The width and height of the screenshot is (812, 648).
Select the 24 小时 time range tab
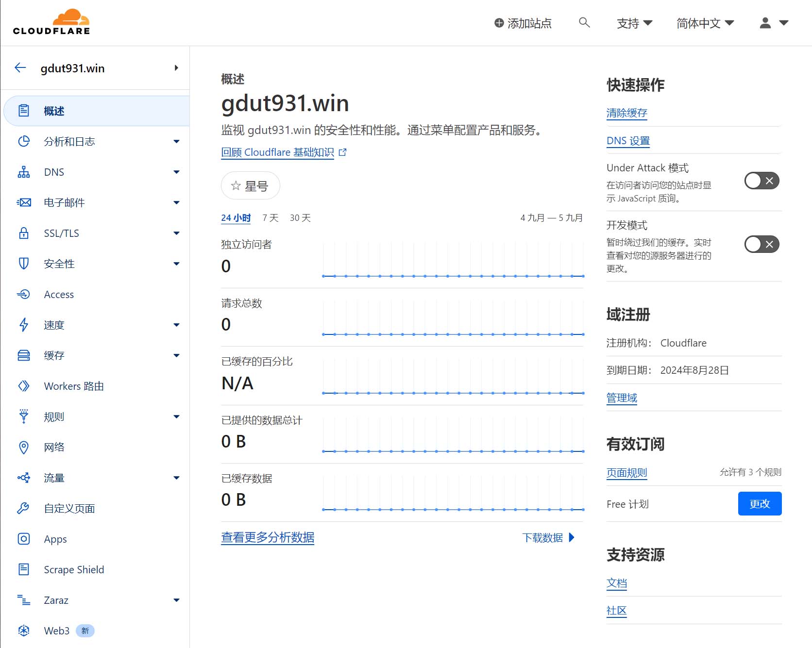tap(236, 218)
